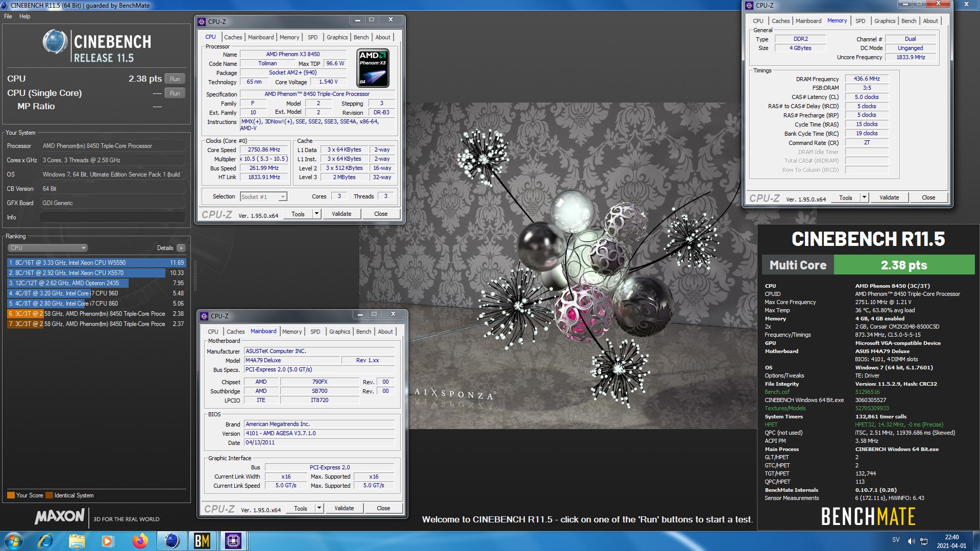The width and height of the screenshot is (980, 551).
Task: Click the Identical System legend swatch
Action: (49, 495)
